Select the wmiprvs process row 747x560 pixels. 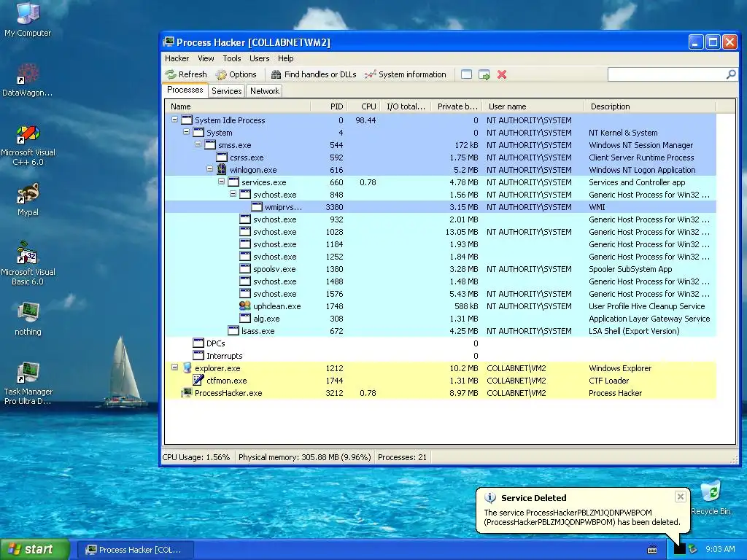tap(440, 206)
